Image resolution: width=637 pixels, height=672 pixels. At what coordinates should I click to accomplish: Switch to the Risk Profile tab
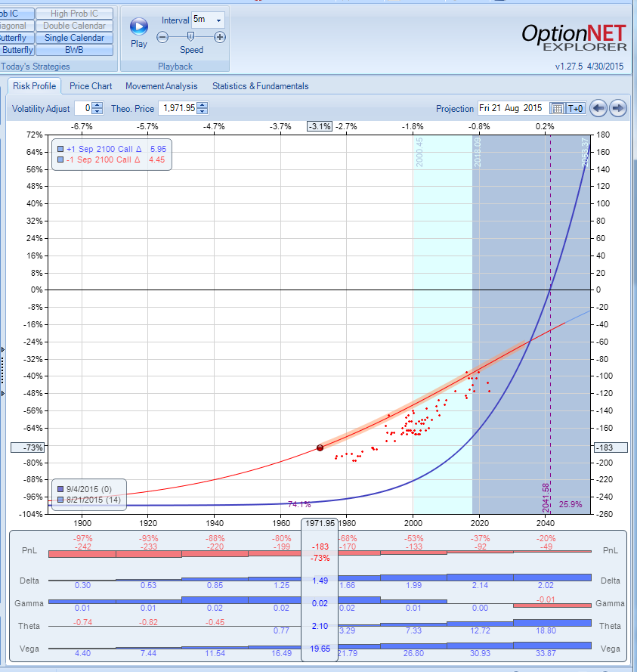point(34,86)
